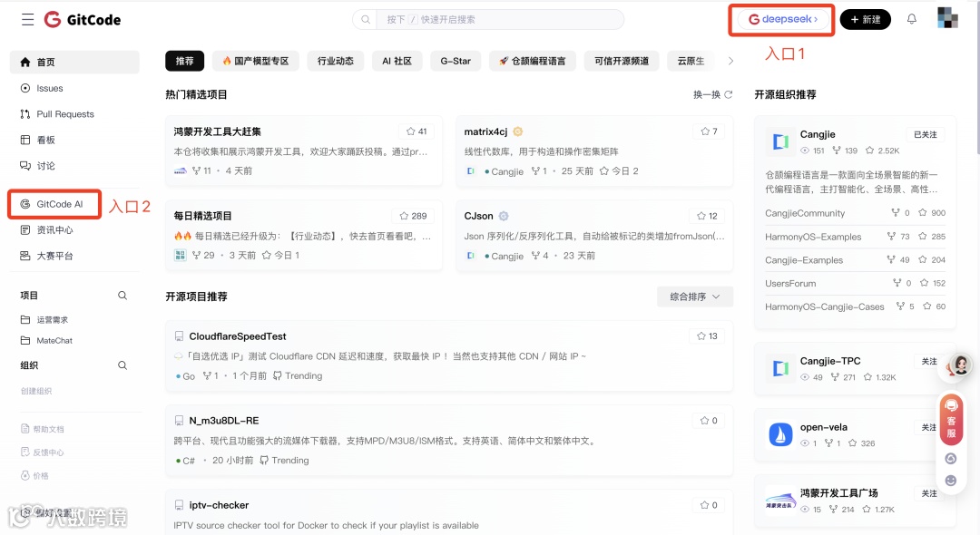Image resolution: width=980 pixels, height=535 pixels.
Task: Open HarmonyOS-Examples repository
Action: pyautogui.click(x=813, y=237)
